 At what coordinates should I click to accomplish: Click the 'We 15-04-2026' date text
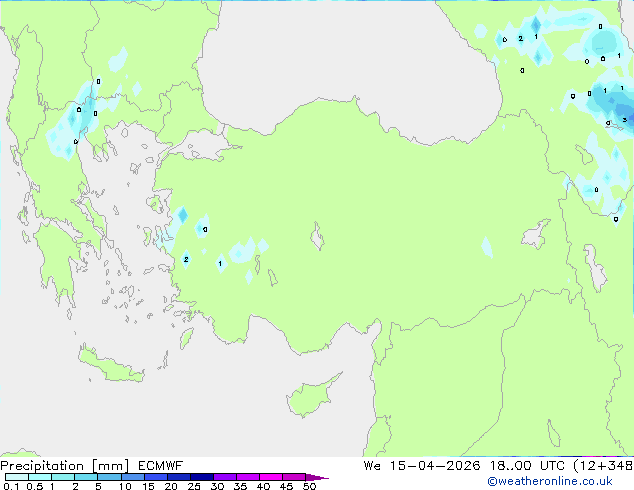(422, 466)
